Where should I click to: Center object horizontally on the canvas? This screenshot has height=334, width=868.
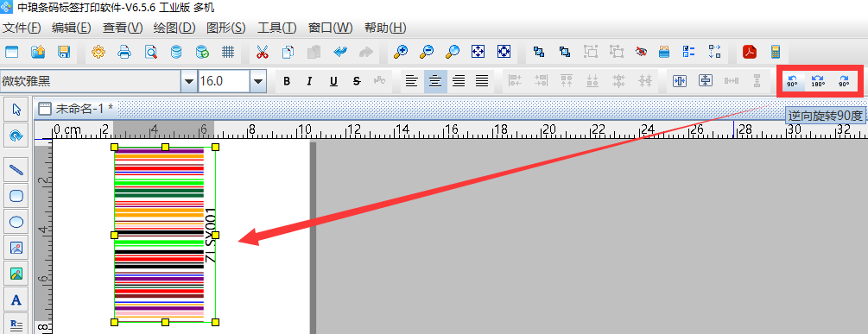[x=679, y=81]
